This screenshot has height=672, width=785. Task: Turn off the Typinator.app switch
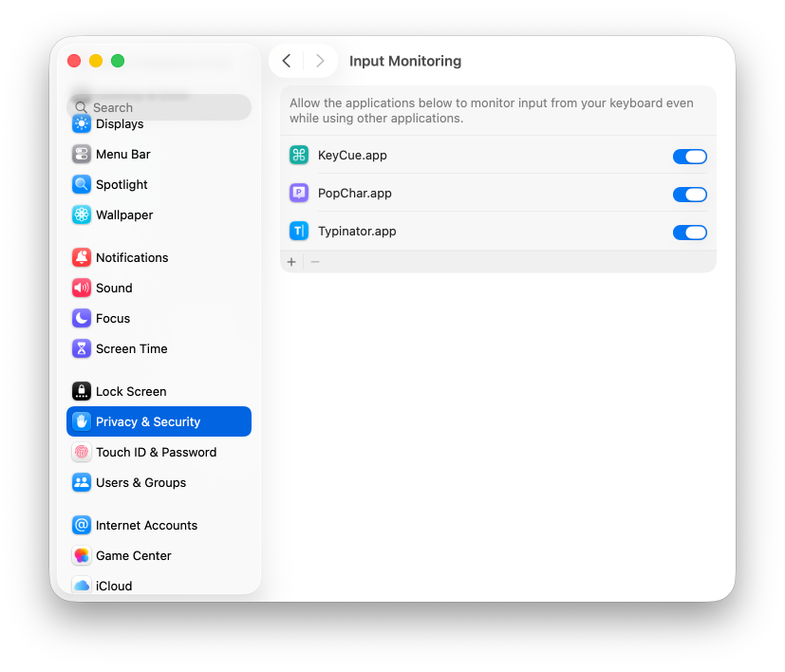pos(689,232)
